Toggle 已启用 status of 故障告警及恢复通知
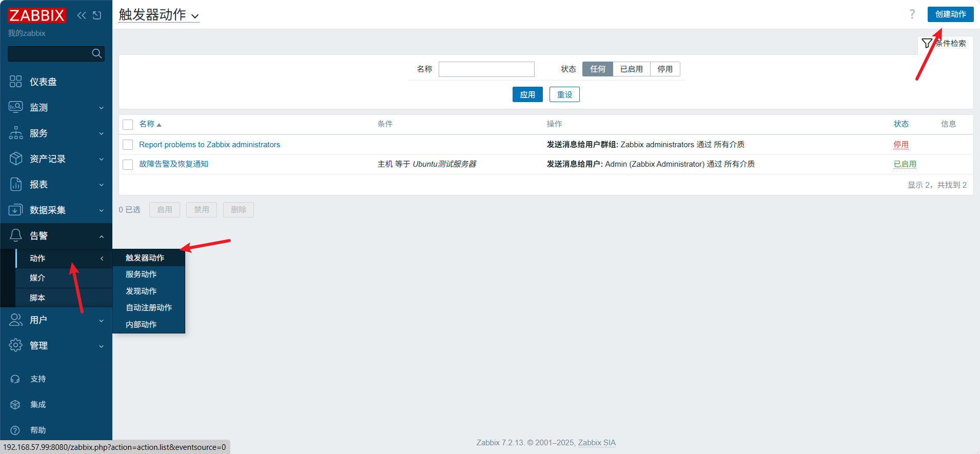The width and height of the screenshot is (980, 454). pos(905,164)
